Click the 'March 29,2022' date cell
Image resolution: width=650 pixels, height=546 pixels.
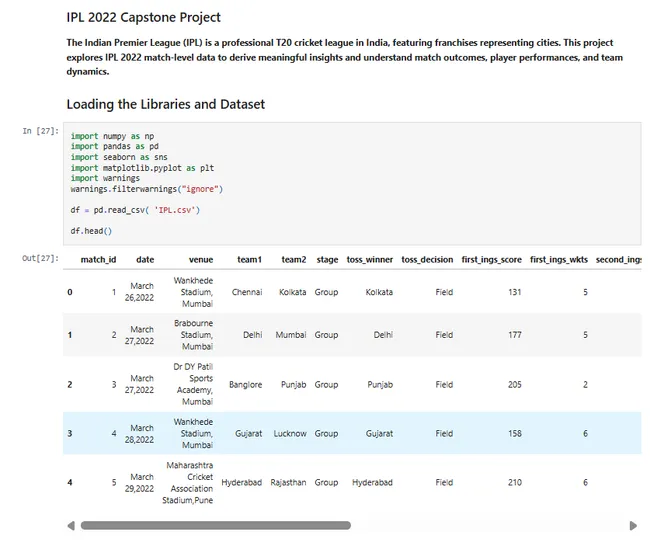139,483
